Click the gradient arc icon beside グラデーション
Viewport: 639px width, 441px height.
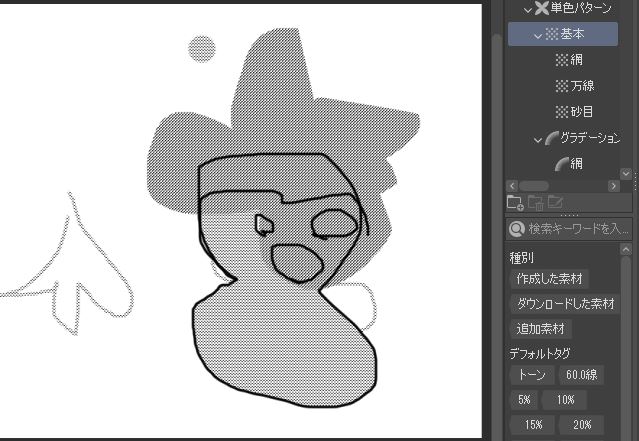552,138
